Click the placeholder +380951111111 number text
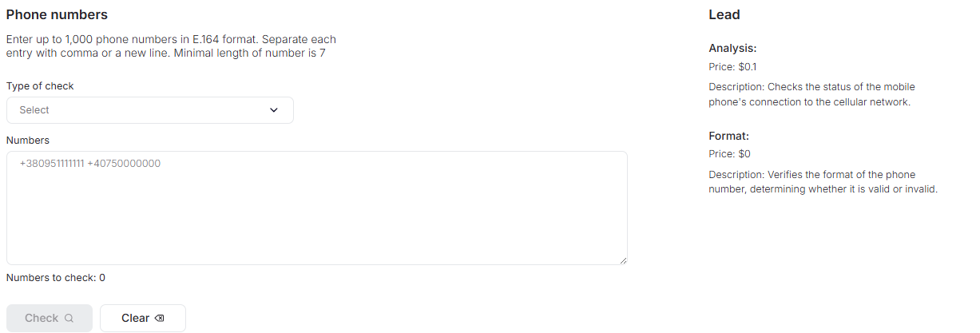980x333 pixels. 52,164
